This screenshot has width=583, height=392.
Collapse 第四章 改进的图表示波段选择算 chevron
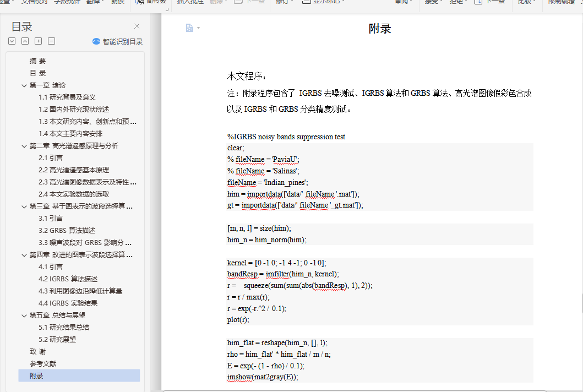(24, 255)
